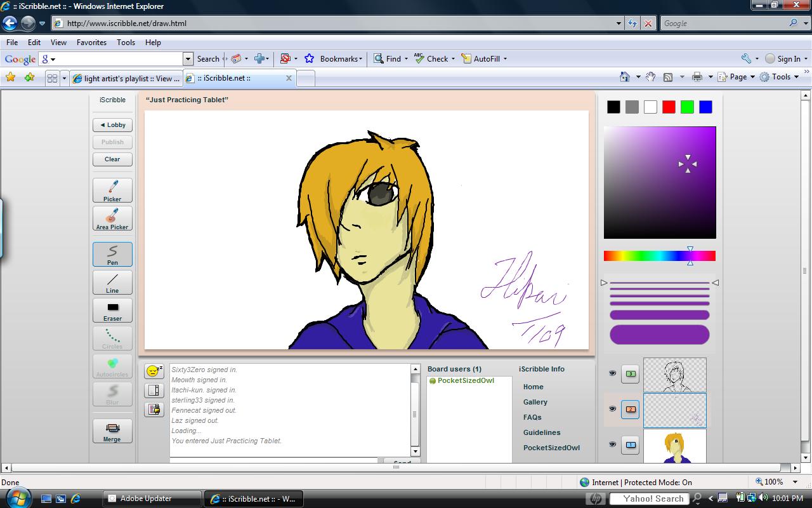Open the address bar dropdown
The image size is (812, 508).
coord(619,23)
